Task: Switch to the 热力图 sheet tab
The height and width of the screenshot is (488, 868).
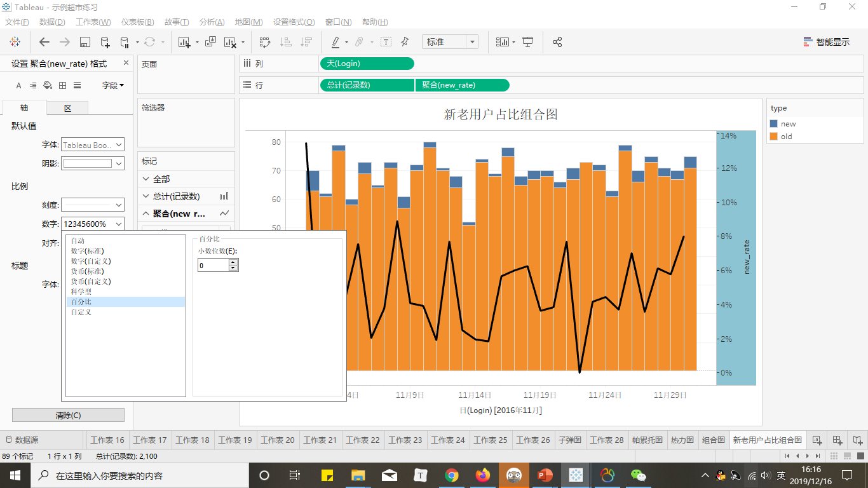Action: coord(682,440)
